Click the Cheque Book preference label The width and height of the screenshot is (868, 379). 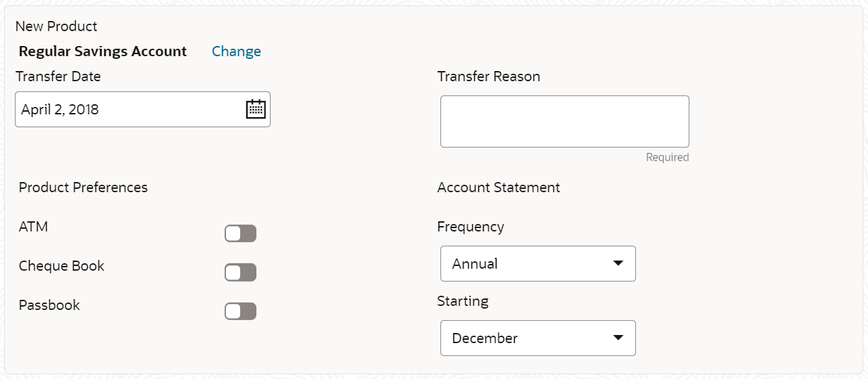coord(62,266)
